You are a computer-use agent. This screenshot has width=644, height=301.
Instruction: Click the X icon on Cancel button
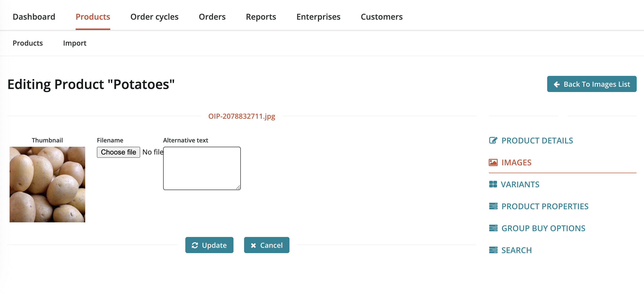tap(253, 245)
